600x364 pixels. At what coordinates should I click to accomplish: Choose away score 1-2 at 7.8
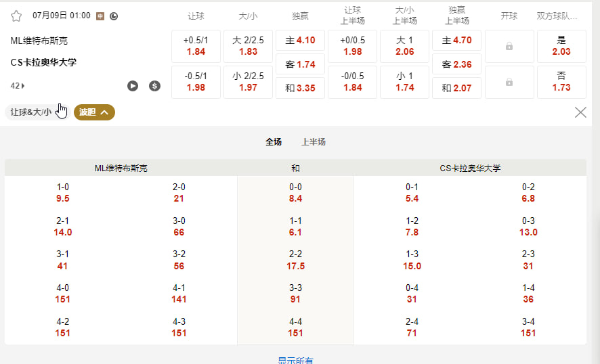tap(412, 227)
